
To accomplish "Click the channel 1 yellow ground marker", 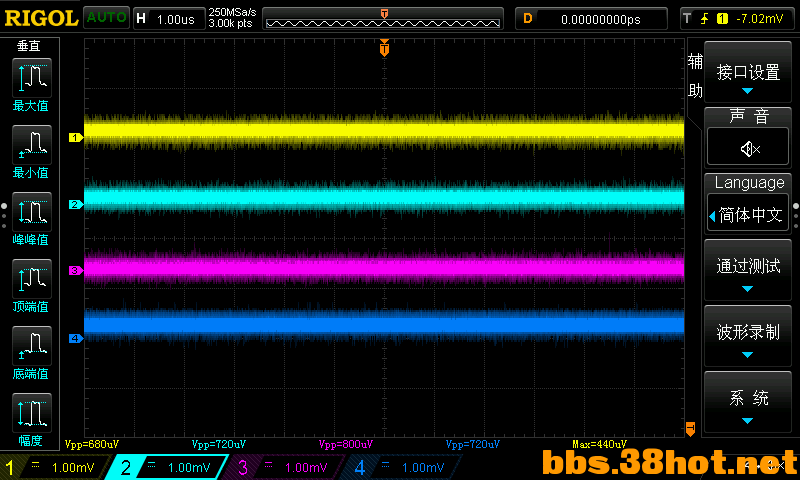I will (76, 137).
